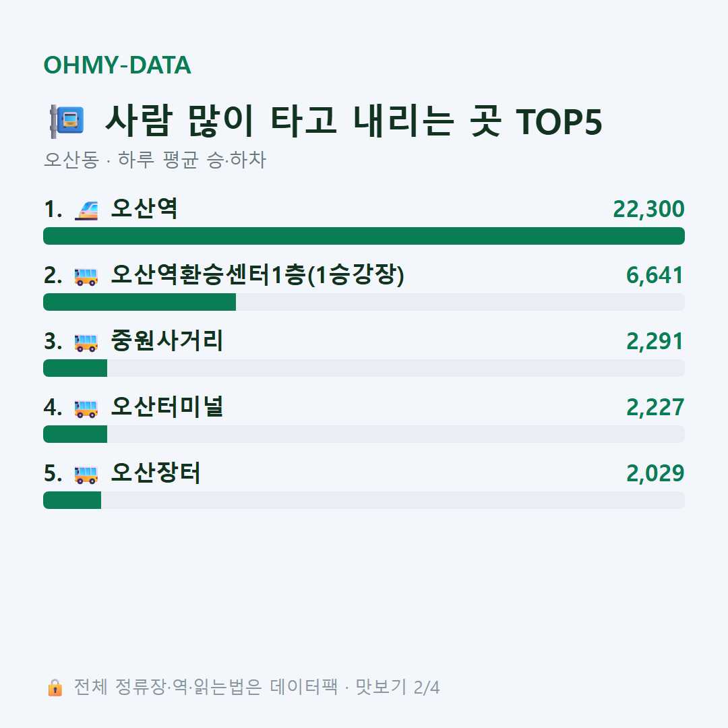Image resolution: width=728 pixels, height=728 pixels.
Task: Click the 22,300 ridership value
Action: (648, 210)
